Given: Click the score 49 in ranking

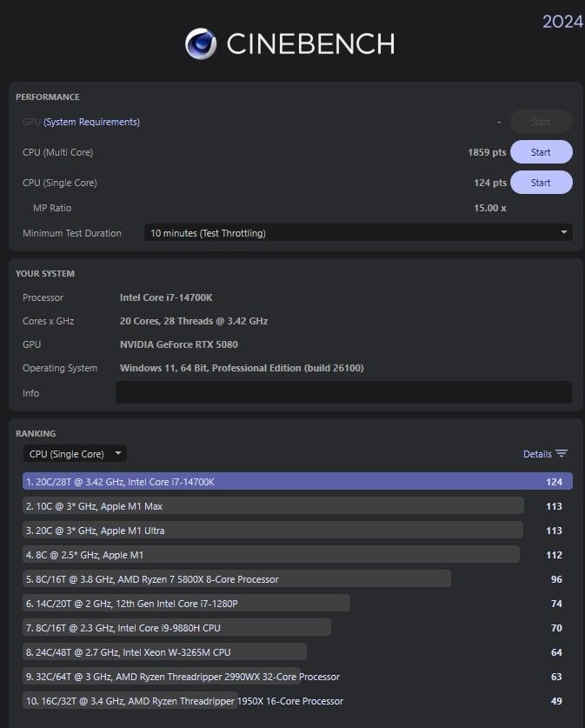Looking at the screenshot, I should coord(556,701).
